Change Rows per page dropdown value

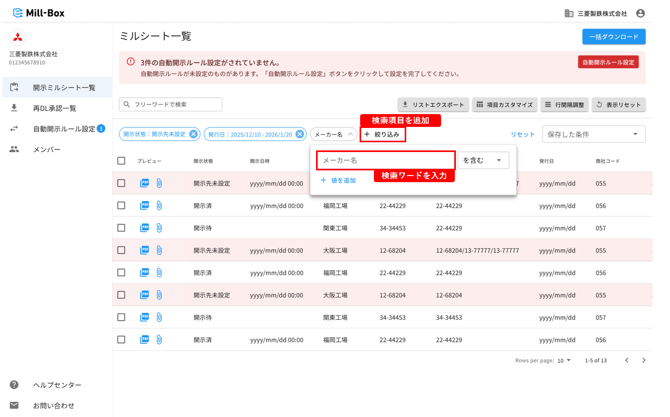point(564,361)
